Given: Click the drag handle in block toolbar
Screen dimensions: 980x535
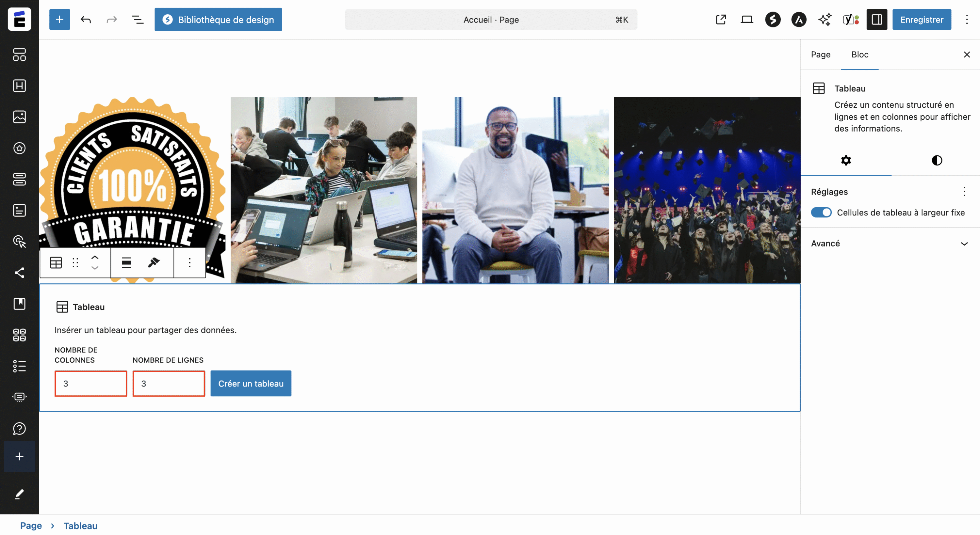Looking at the screenshot, I should pyautogui.click(x=75, y=262).
